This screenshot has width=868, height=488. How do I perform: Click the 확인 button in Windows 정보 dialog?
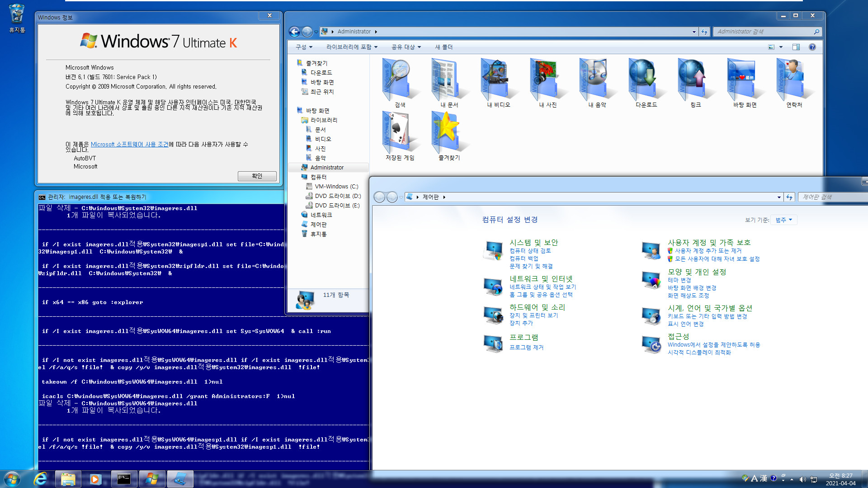pyautogui.click(x=257, y=176)
